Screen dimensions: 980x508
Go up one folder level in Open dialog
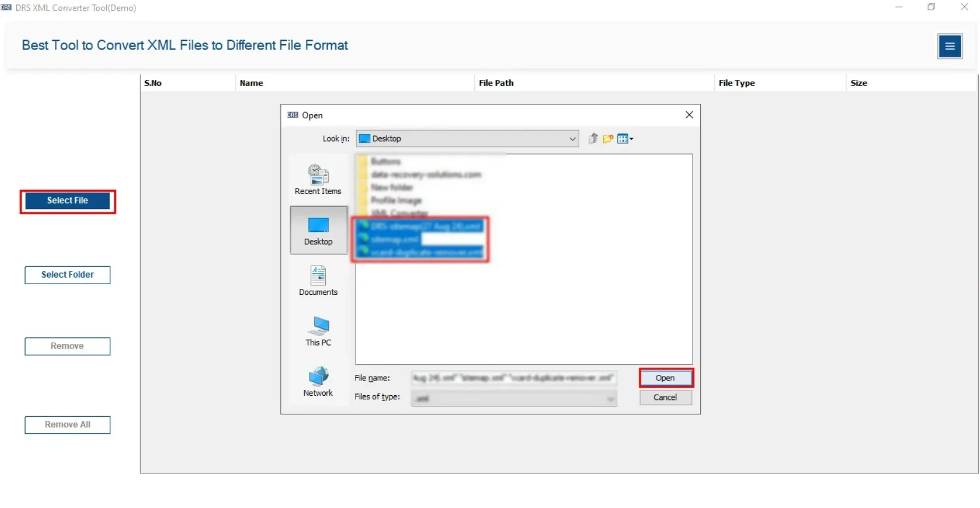[x=593, y=138]
